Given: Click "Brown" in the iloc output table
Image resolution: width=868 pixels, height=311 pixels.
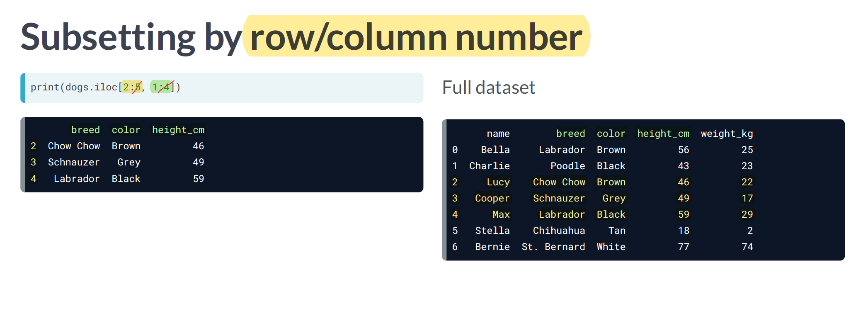Looking at the screenshot, I should [x=126, y=146].
